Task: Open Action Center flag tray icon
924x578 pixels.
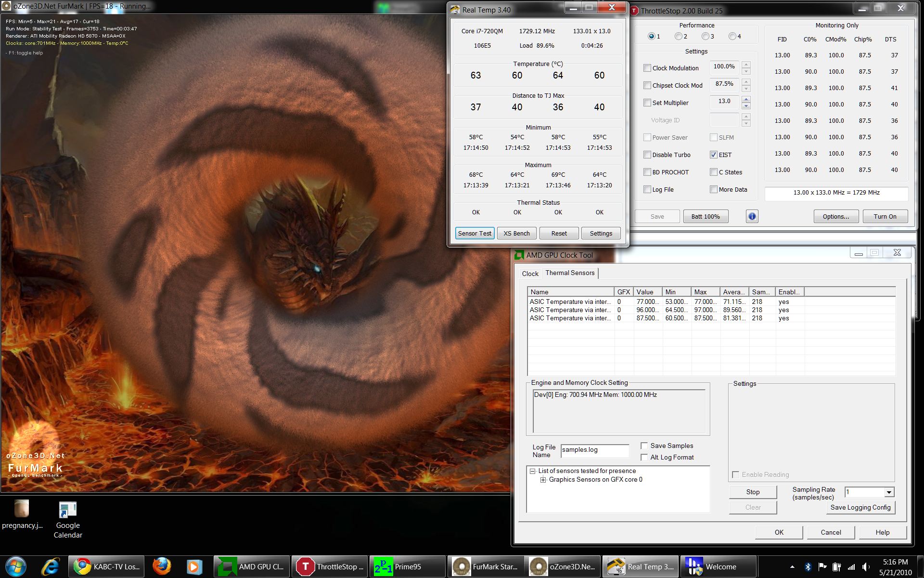Action: coord(822,567)
